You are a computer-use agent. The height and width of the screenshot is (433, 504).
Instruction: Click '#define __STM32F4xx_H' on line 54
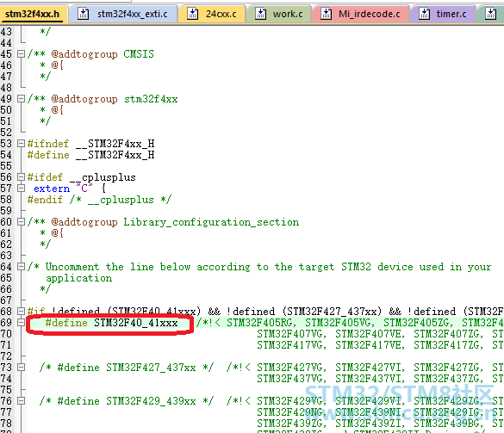point(91,155)
